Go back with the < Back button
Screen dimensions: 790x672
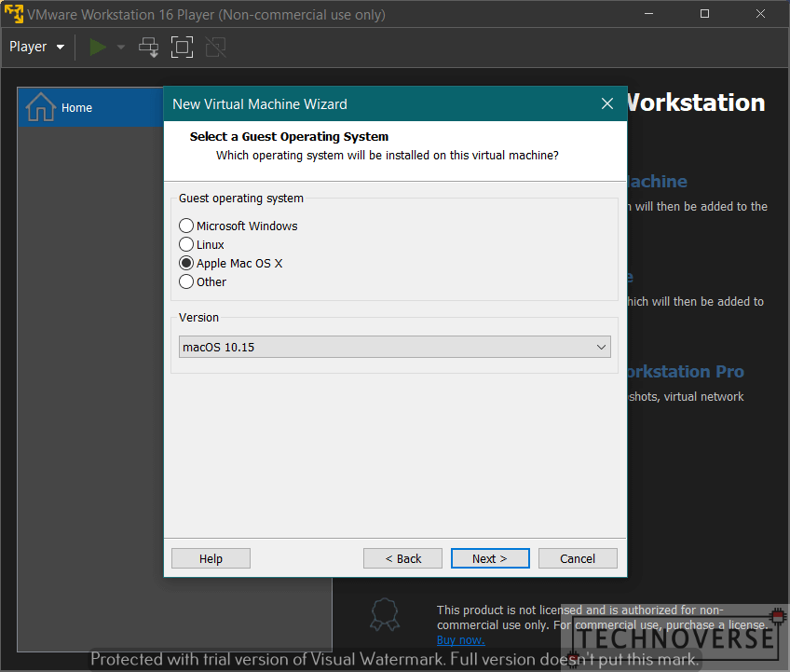point(402,558)
